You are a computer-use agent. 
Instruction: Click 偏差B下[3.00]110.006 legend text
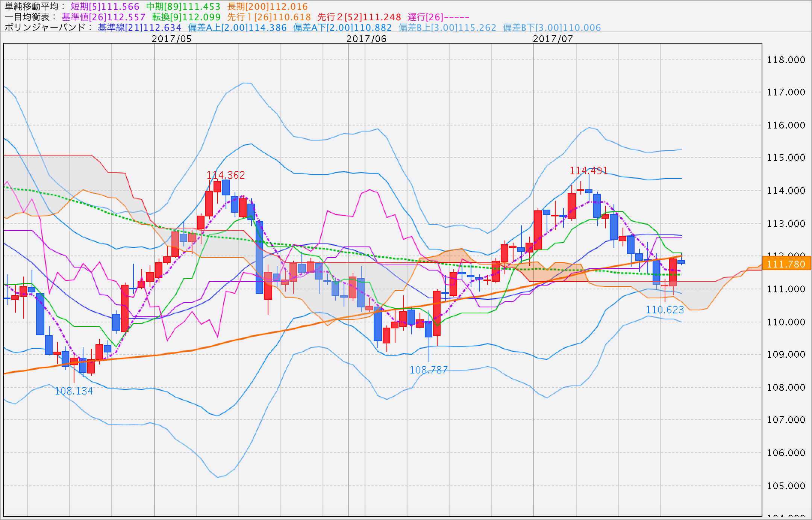tap(552, 27)
